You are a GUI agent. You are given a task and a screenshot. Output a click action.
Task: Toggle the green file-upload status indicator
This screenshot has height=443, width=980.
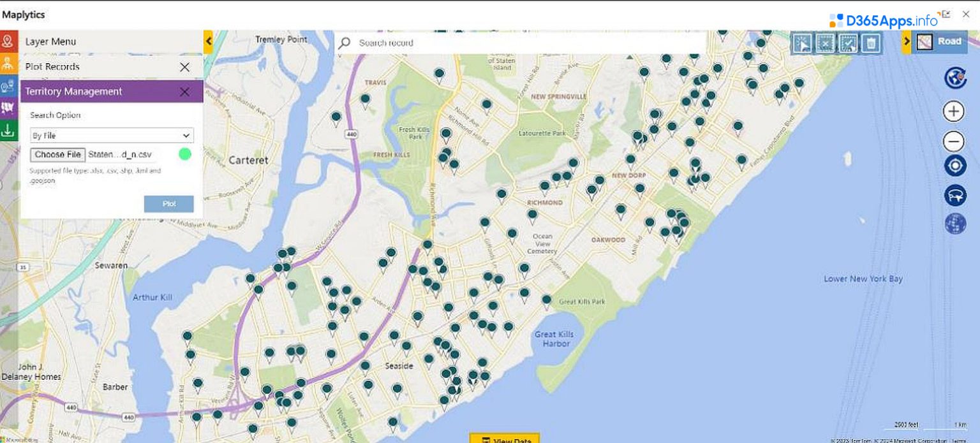pyautogui.click(x=185, y=154)
